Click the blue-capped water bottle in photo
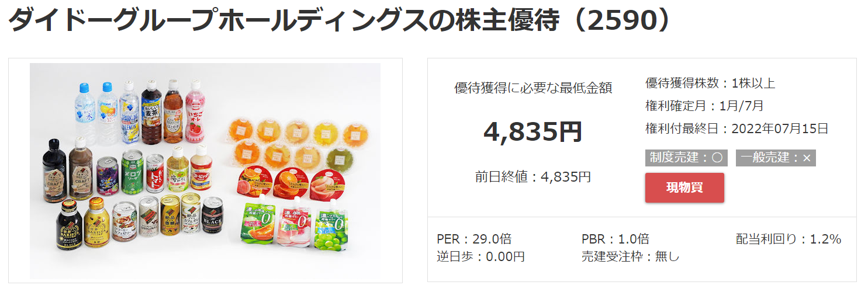 [84, 112]
